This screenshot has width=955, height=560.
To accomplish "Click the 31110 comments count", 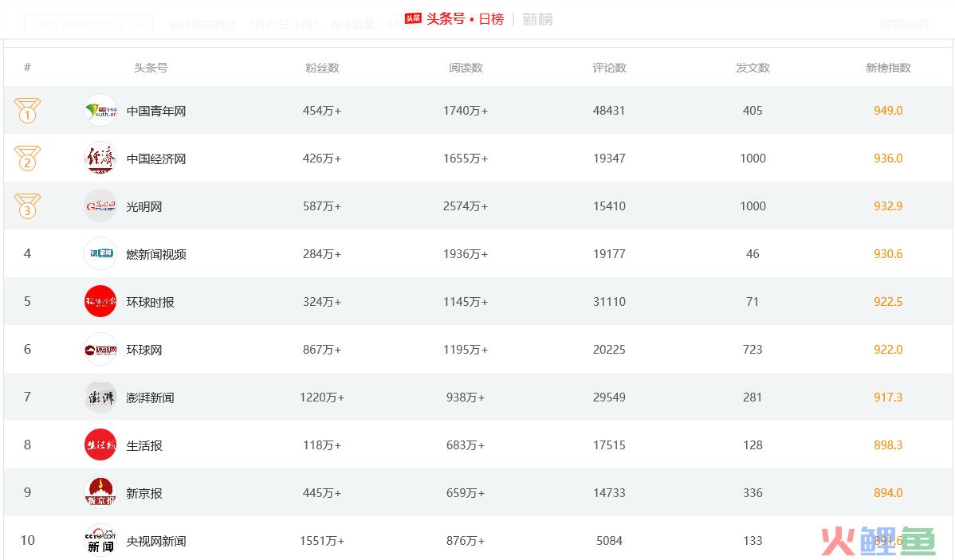I will pos(609,301).
